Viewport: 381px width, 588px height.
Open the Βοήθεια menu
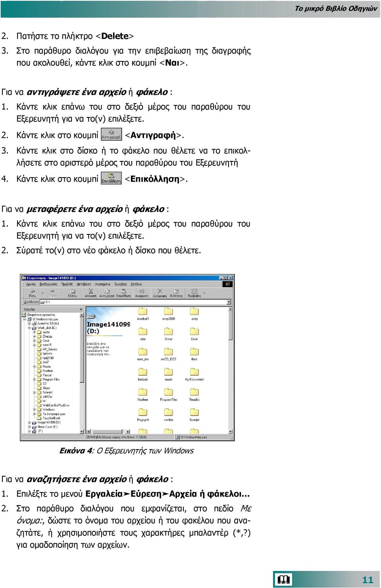pos(137,284)
